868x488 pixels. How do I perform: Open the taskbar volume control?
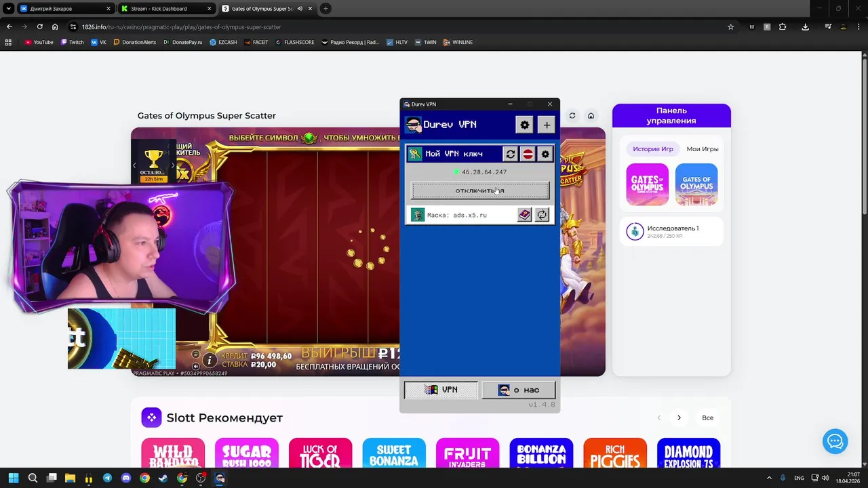tap(825, 478)
